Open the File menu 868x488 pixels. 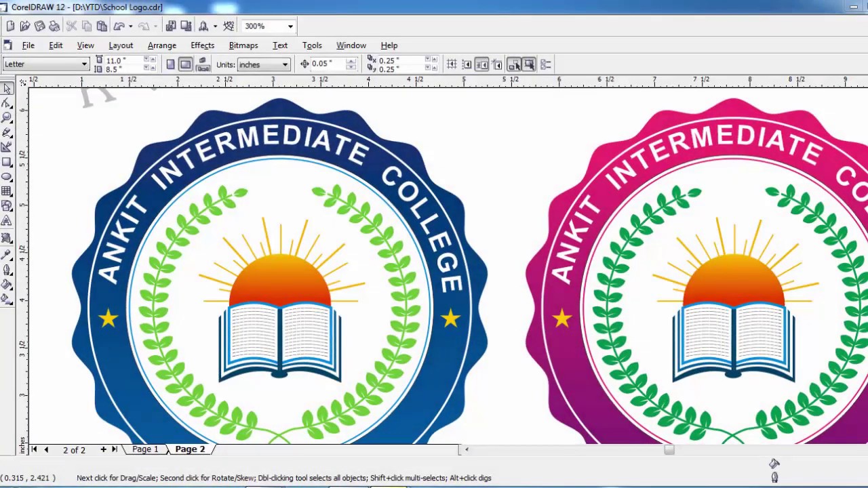click(x=28, y=45)
